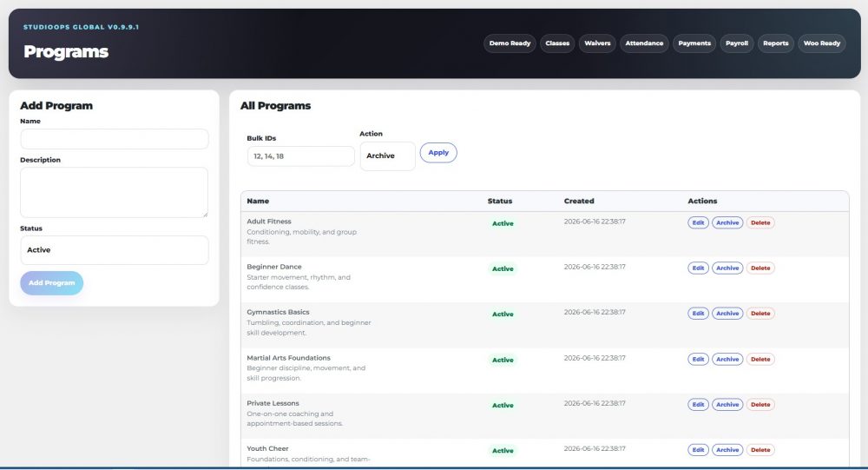
Task: Click the Beginner Dance program name
Action: tap(274, 268)
